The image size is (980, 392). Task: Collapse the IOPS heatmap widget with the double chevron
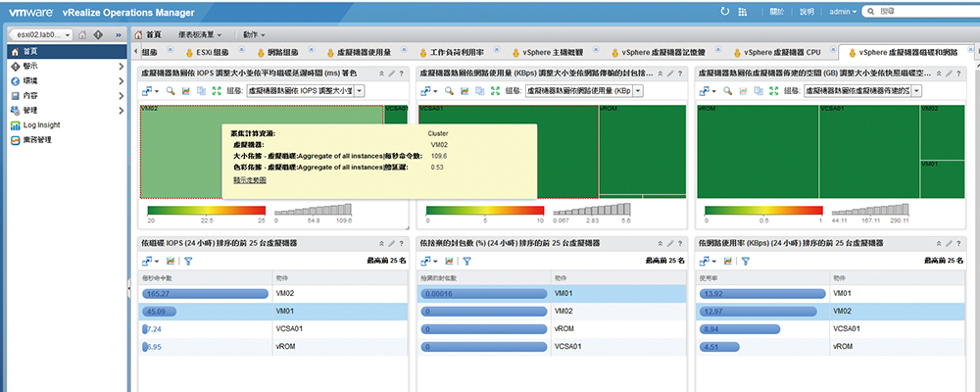coord(382,73)
